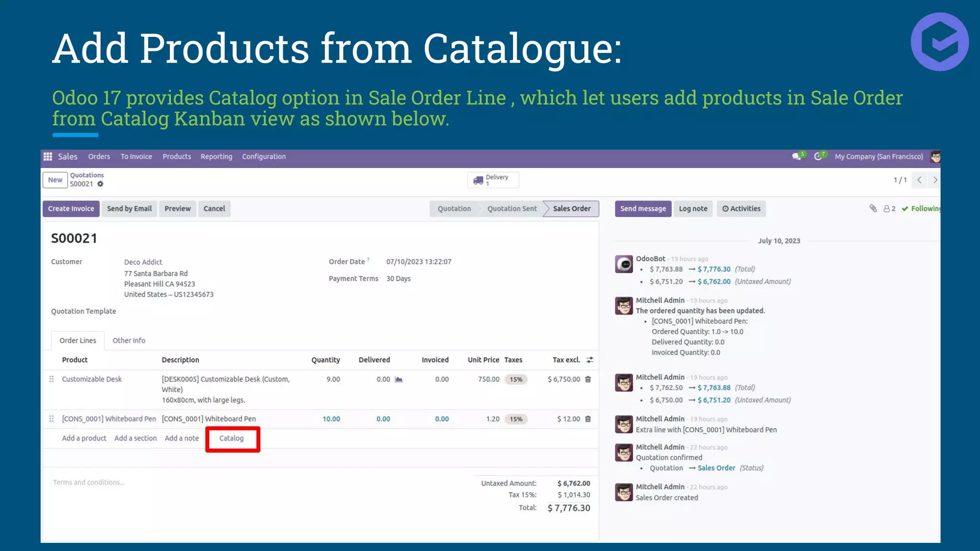Click the total amount $ 7,776.30

(x=568, y=508)
